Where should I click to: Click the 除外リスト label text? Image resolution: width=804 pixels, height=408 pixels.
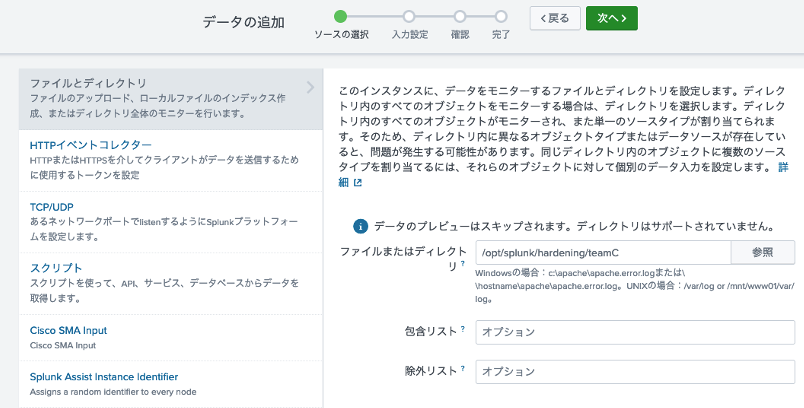pyautogui.click(x=430, y=371)
